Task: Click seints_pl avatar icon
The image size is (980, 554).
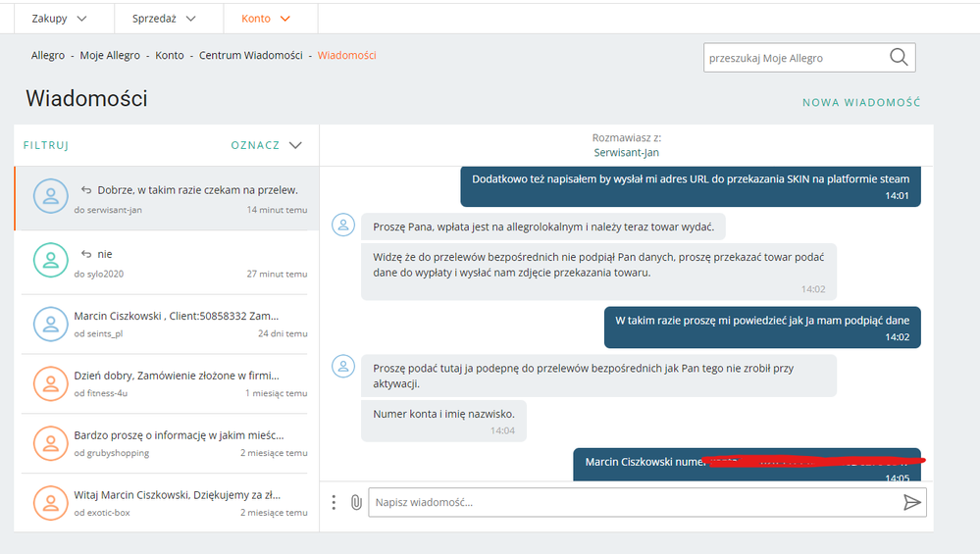Action: pos(51,325)
